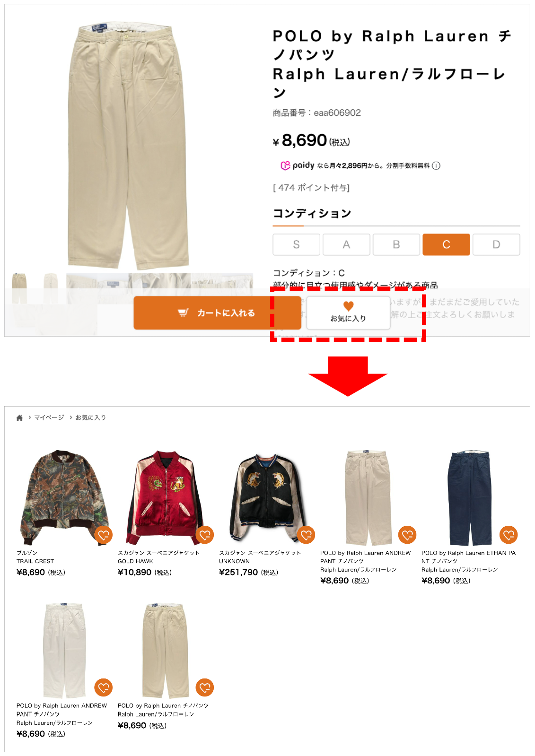Select condition B
This screenshot has height=756, width=535.
[x=396, y=244]
